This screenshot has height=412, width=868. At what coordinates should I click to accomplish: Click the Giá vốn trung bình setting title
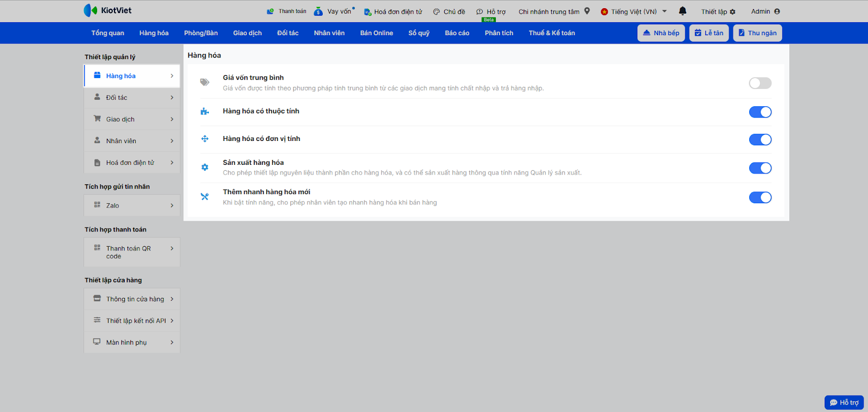point(253,78)
